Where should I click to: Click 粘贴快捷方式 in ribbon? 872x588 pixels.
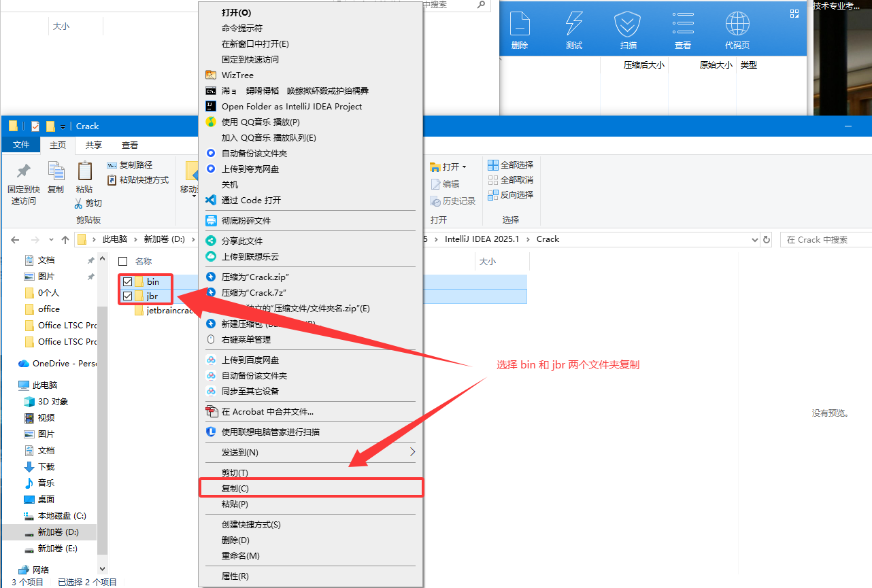[x=138, y=180]
